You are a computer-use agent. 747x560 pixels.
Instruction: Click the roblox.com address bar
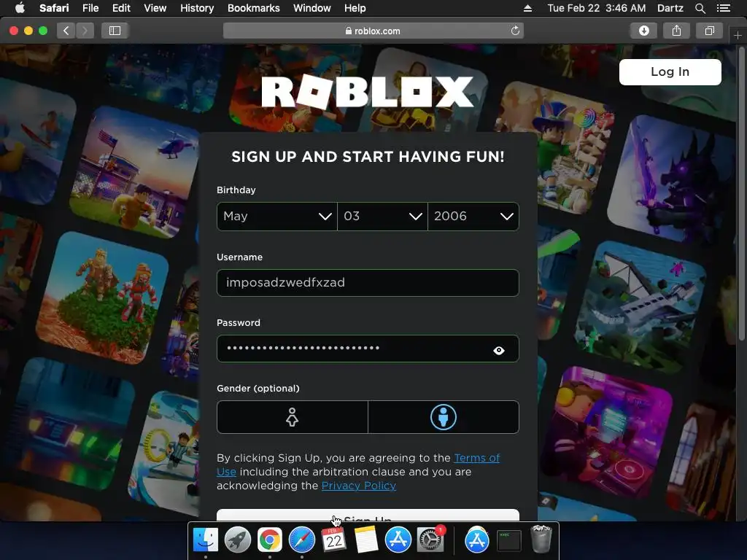click(x=373, y=31)
